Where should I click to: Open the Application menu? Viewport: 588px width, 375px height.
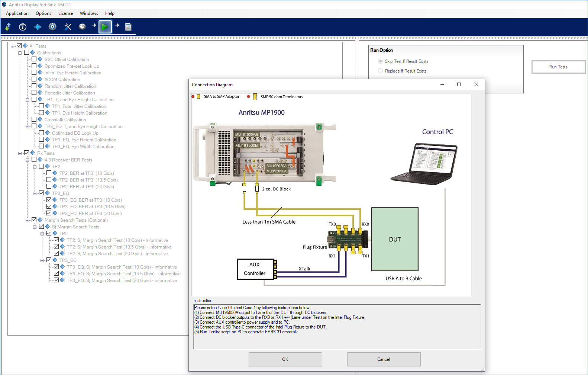click(17, 13)
